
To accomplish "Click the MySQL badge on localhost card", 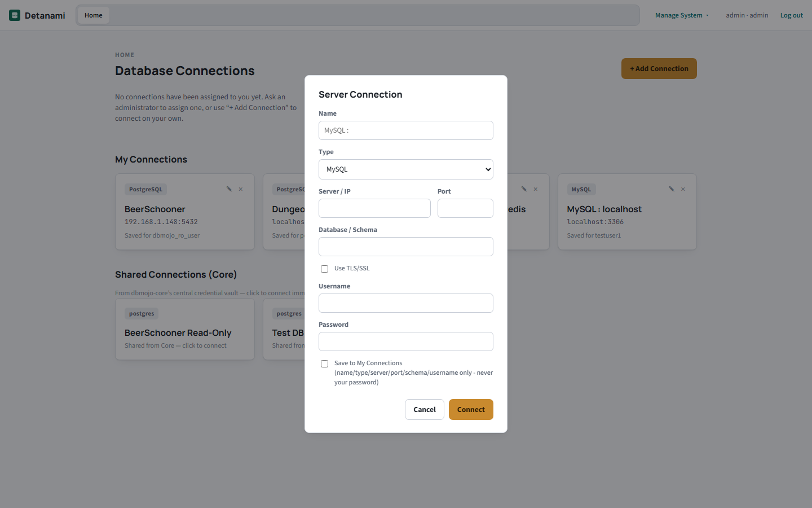I will tap(581, 190).
